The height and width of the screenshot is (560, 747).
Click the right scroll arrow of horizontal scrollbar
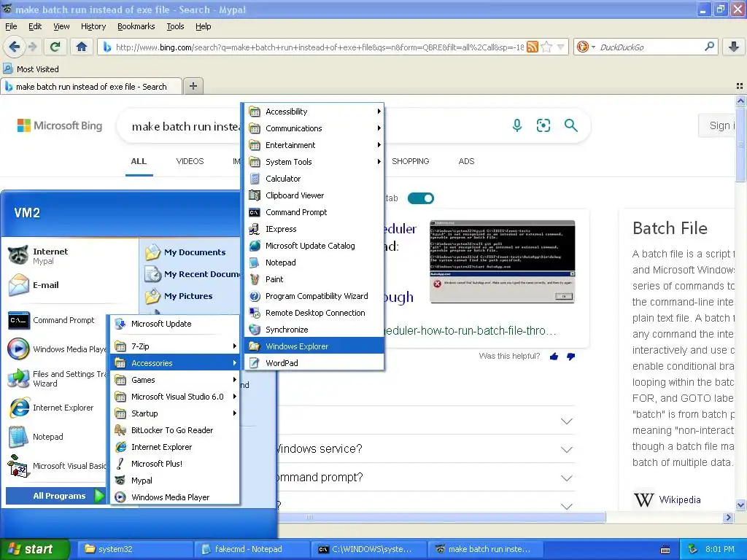(x=728, y=517)
